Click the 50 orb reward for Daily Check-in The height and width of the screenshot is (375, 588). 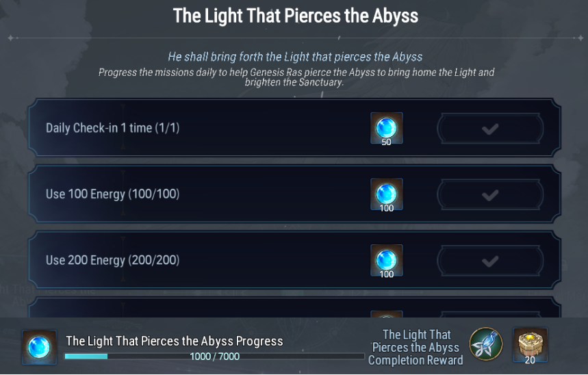386,129
